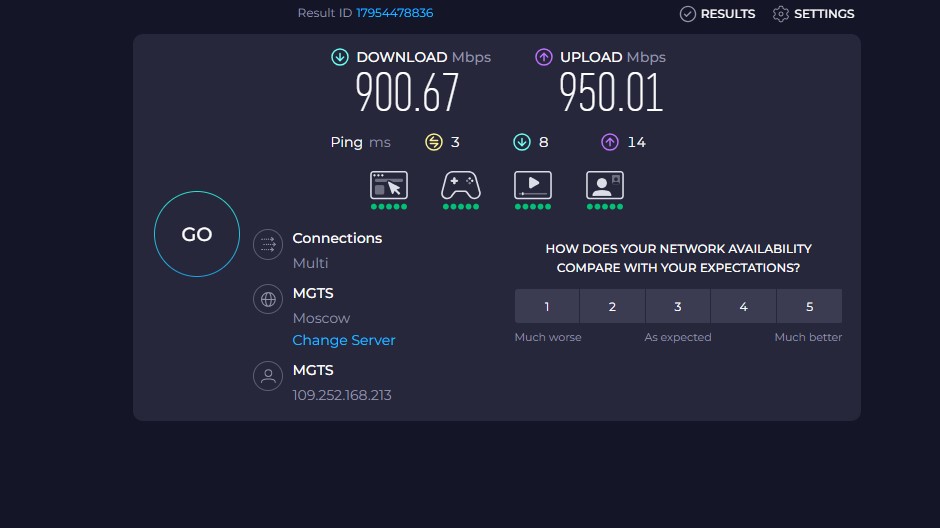Viewport: 940px width, 528px height.
Task: Click the download ping icon showing 8
Action: pyautogui.click(x=522, y=142)
